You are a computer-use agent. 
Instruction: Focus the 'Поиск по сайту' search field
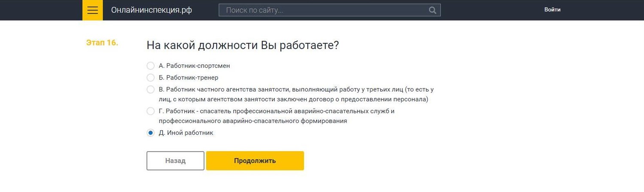click(329, 10)
